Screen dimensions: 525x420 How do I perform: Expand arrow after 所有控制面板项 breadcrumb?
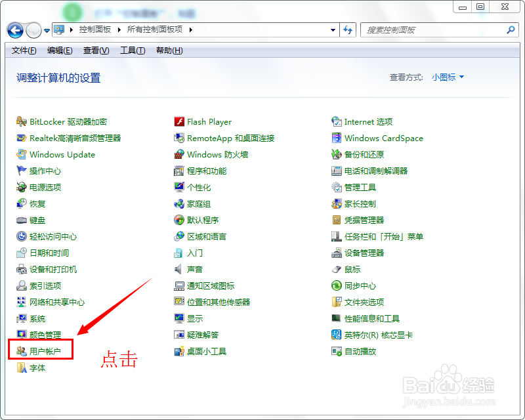(191, 30)
